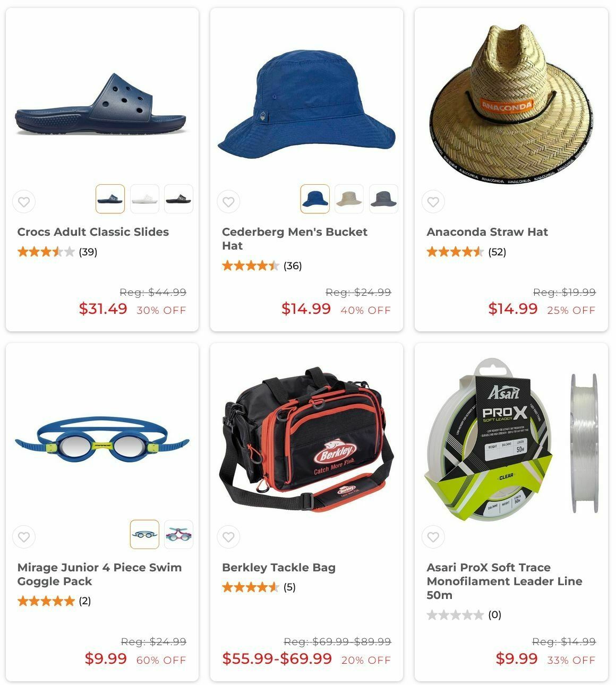Open Mirage Junior Swim Goggle Pack title
This screenshot has height=685, width=616.
pyautogui.click(x=99, y=575)
